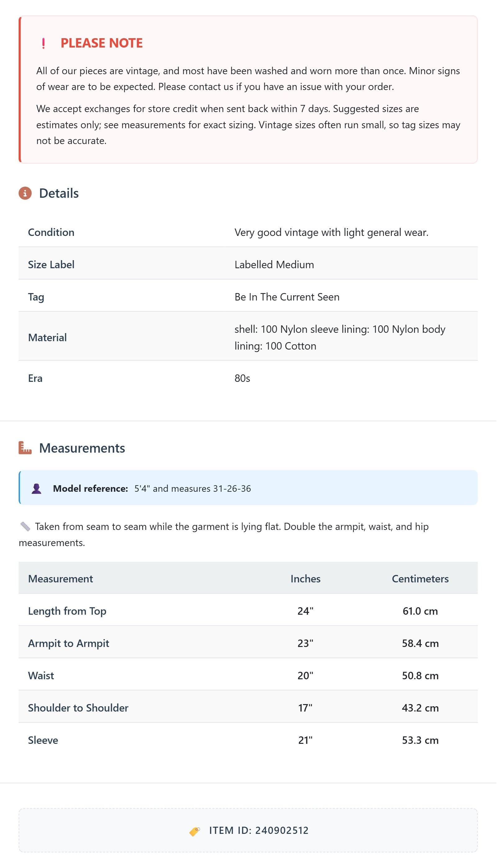Click the model silhouette icon
This screenshot has width=497, height=868.
pyautogui.click(x=37, y=488)
